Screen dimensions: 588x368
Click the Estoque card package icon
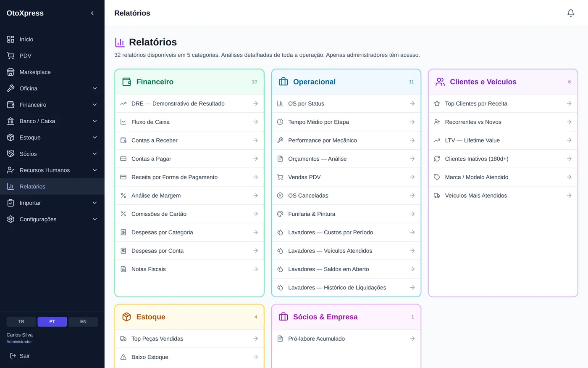(126, 317)
